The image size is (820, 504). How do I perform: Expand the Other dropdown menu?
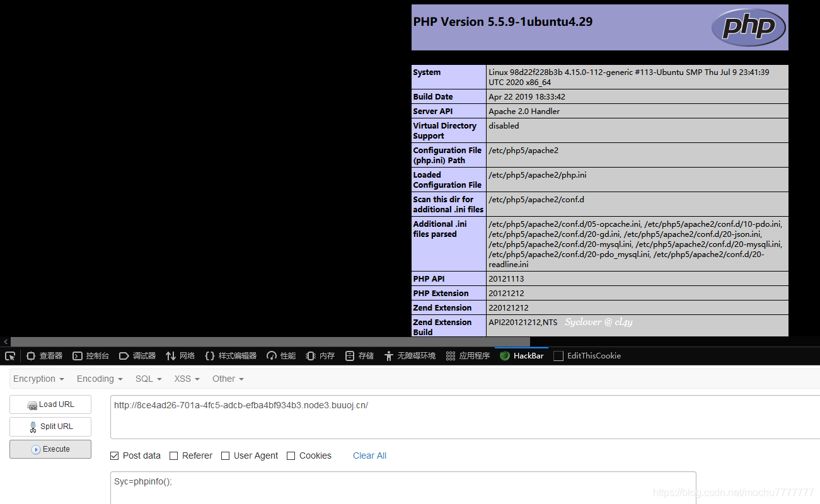click(x=228, y=379)
